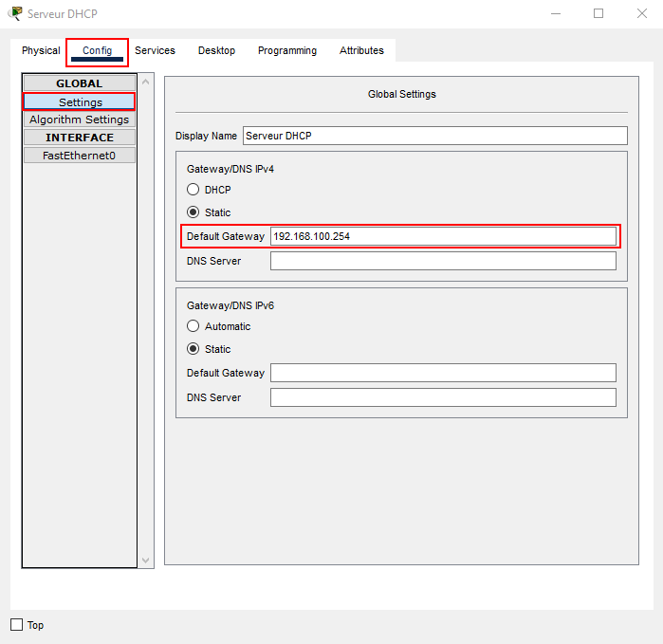Close the Serveur DHCP window
Image resolution: width=663 pixels, height=644 pixels.
pos(642,14)
